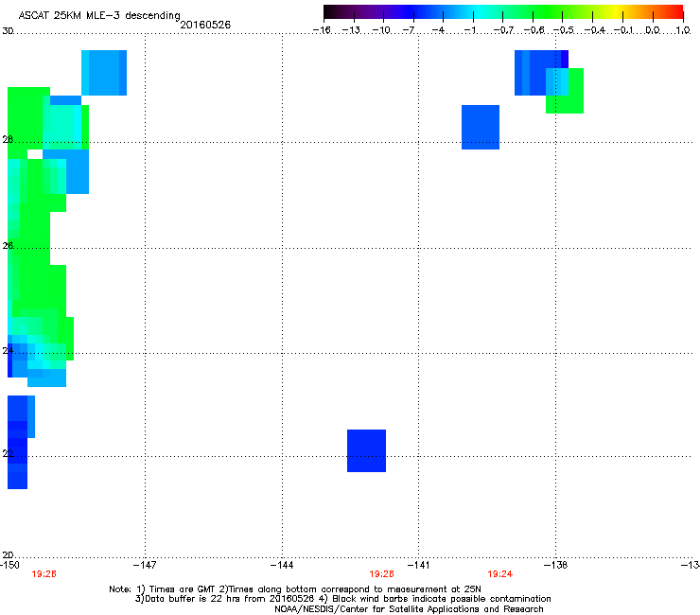This screenshot has width=700, height=615.
Task: Click latitude label 20
Action: click(x=8, y=554)
